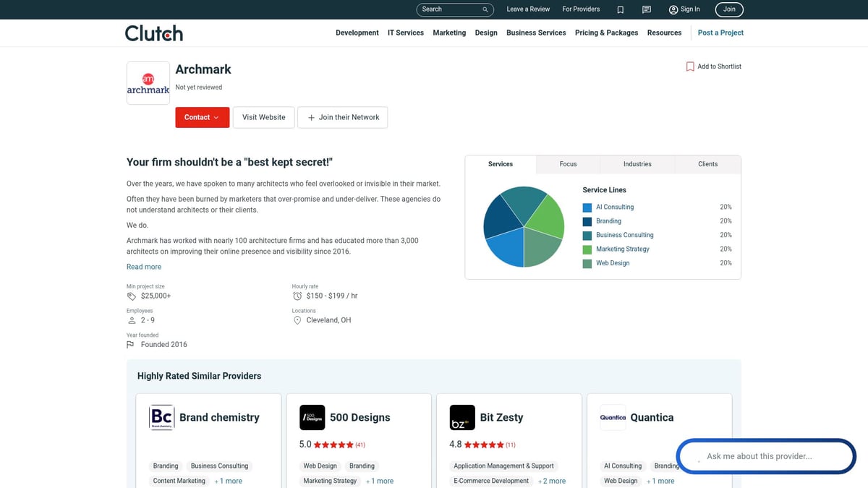Open Brand chemistry provider title
The image size is (868, 488).
(219, 417)
